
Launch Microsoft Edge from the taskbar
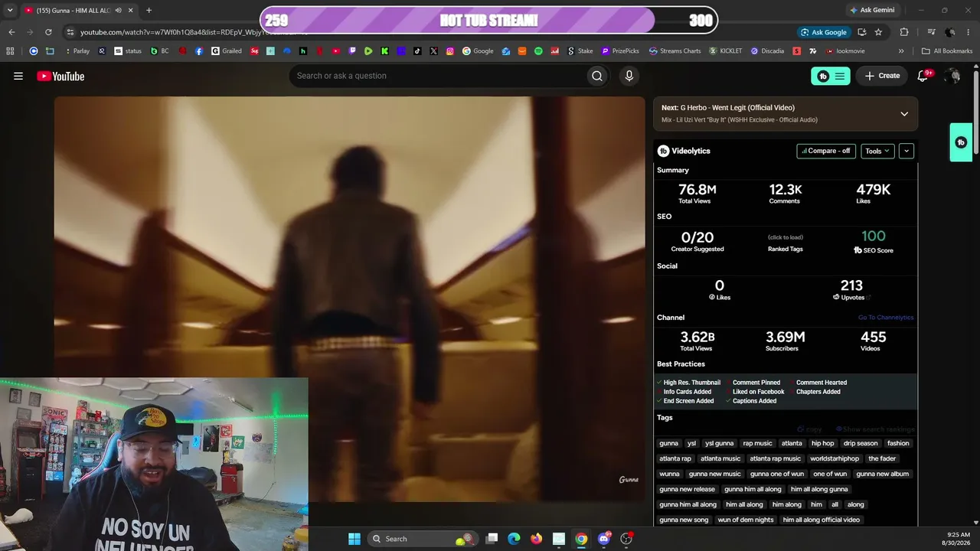tap(514, 539)
